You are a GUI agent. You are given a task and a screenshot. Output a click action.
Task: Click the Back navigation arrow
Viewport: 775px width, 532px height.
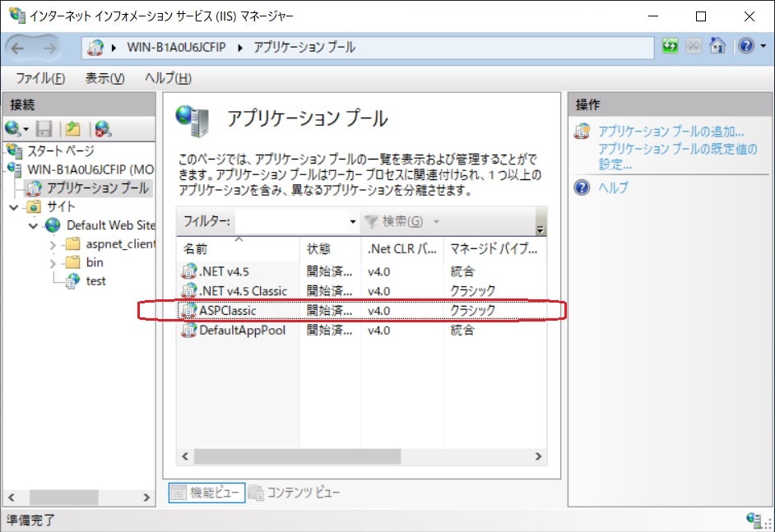18,48
